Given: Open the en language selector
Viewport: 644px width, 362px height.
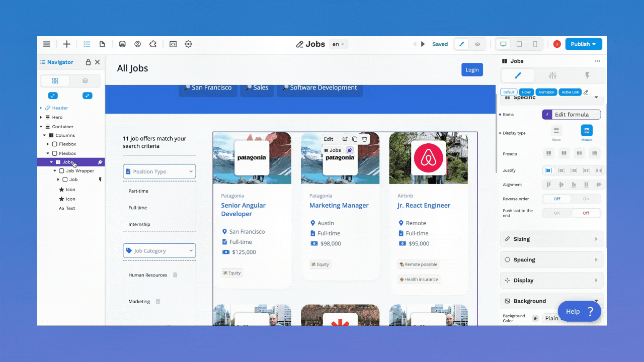Looking at the screenshot, I should tap(339, 44).
